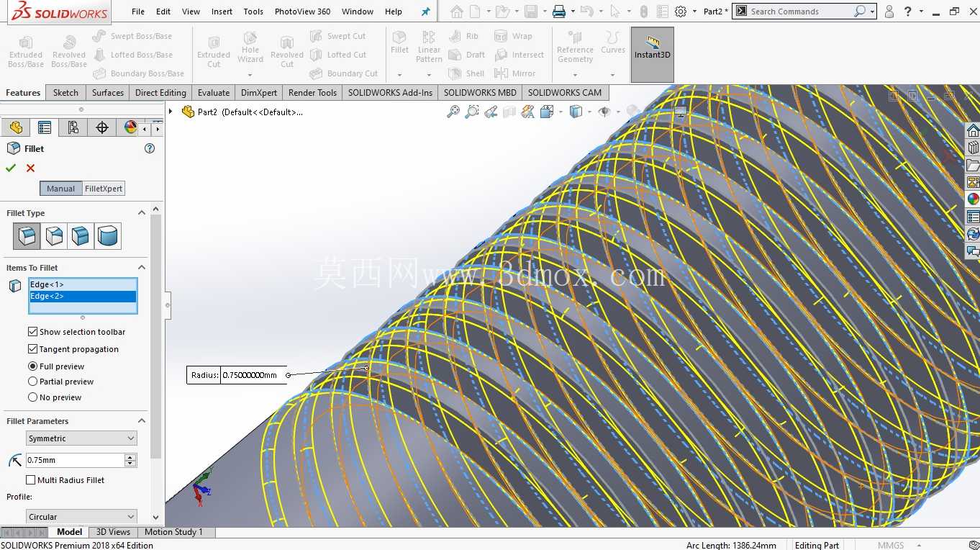Select Full preview radio button

coord(32,366)
